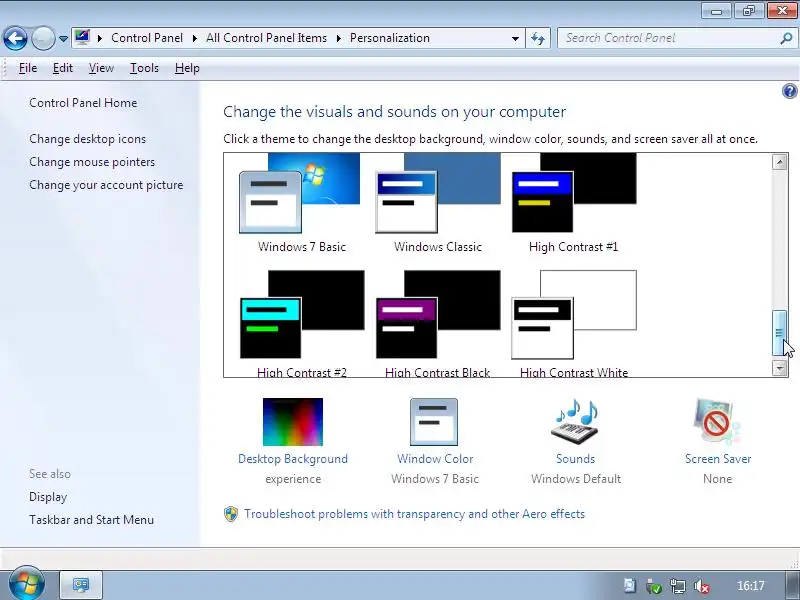Open the address bar history dropdown
This screenshot has height=600, width=800.
[515, 38]
